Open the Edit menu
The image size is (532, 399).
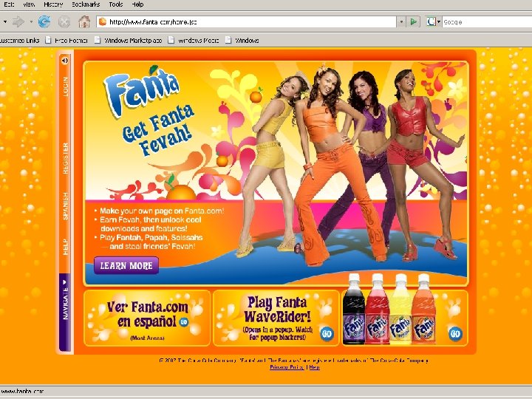coord(8,4)
